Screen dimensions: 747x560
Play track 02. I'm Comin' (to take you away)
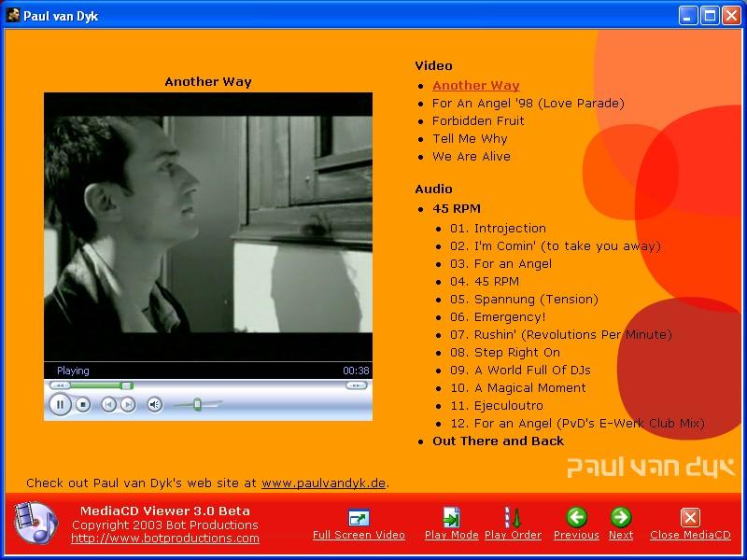[556, 246]
